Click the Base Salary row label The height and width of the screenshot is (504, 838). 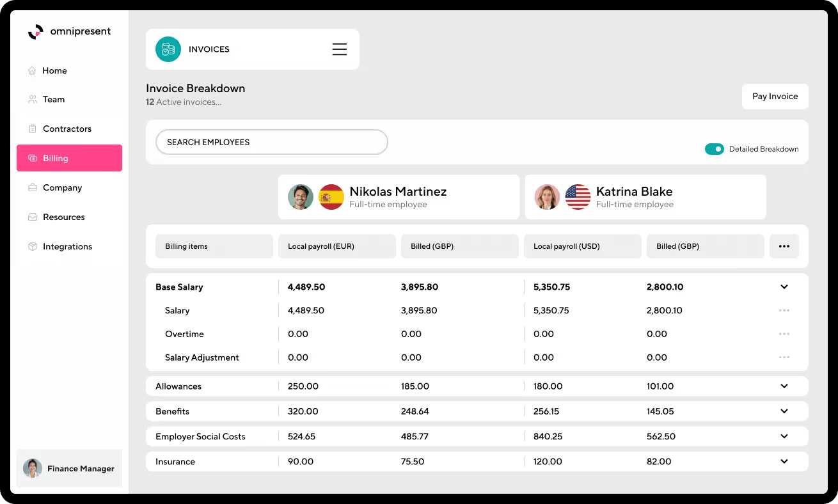pos(179,287)
